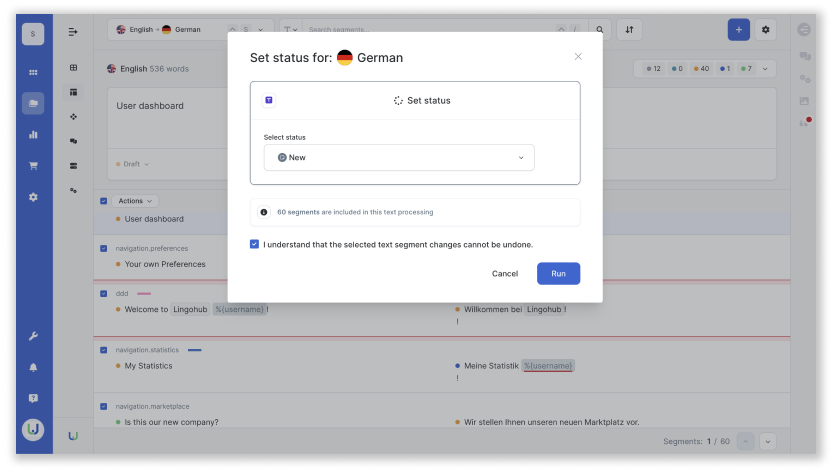This screenshot has height=470, width=832.
Task: Click the %{username} placeholder in German translation
Action: (x=548, y=365)
